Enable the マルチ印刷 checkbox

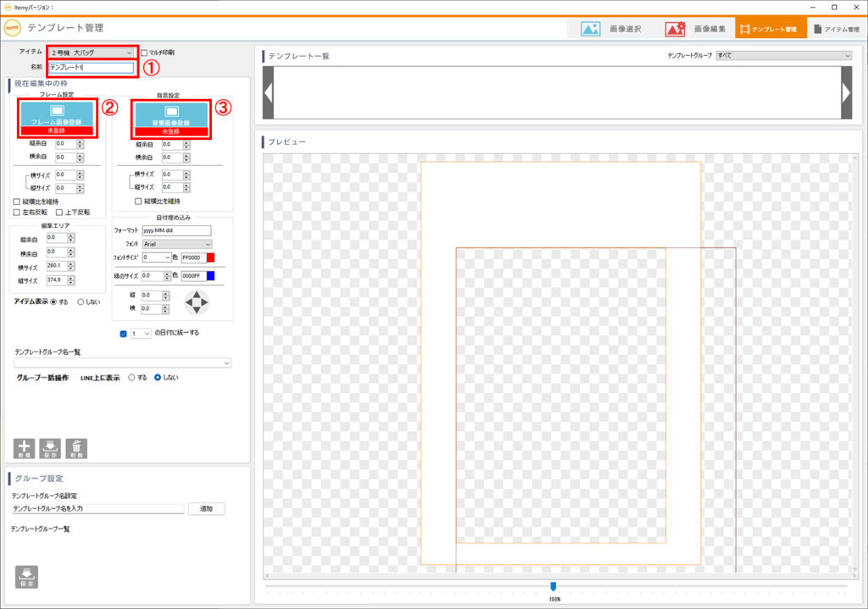(144, 53)
